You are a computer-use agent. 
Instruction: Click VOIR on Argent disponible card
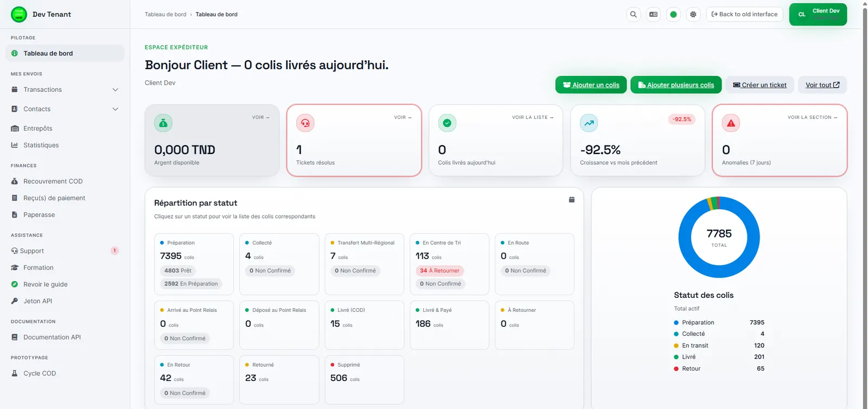(x=261, y=117)
